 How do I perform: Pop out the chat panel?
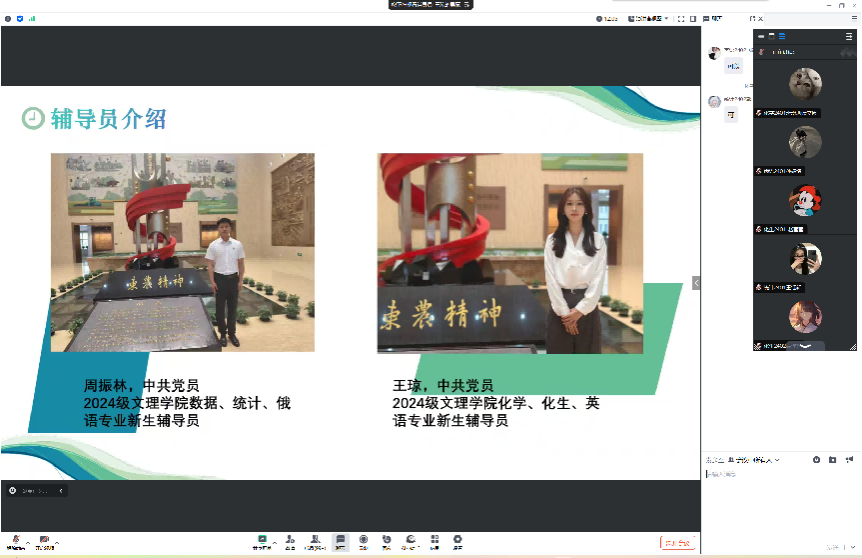(753, 19)
